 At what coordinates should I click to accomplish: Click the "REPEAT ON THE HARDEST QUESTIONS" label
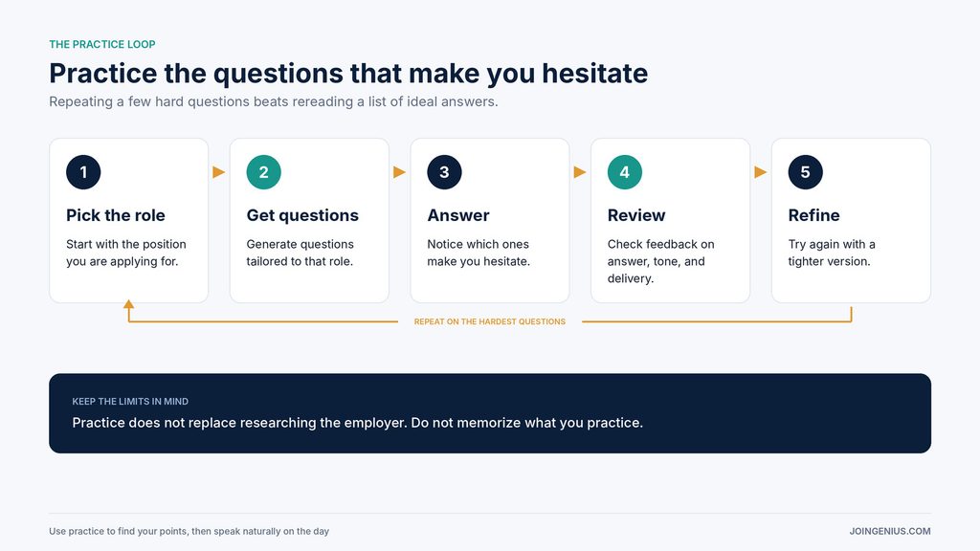pos(490,321)
